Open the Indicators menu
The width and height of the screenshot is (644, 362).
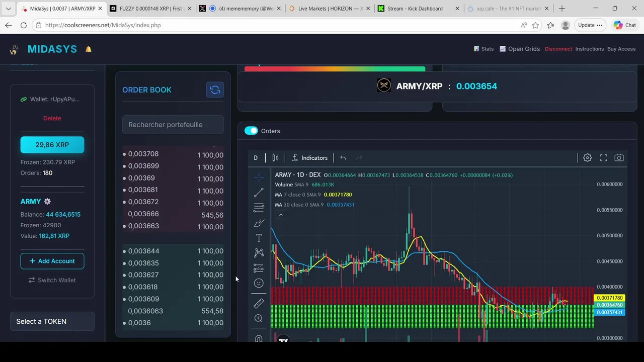[309, 158]
